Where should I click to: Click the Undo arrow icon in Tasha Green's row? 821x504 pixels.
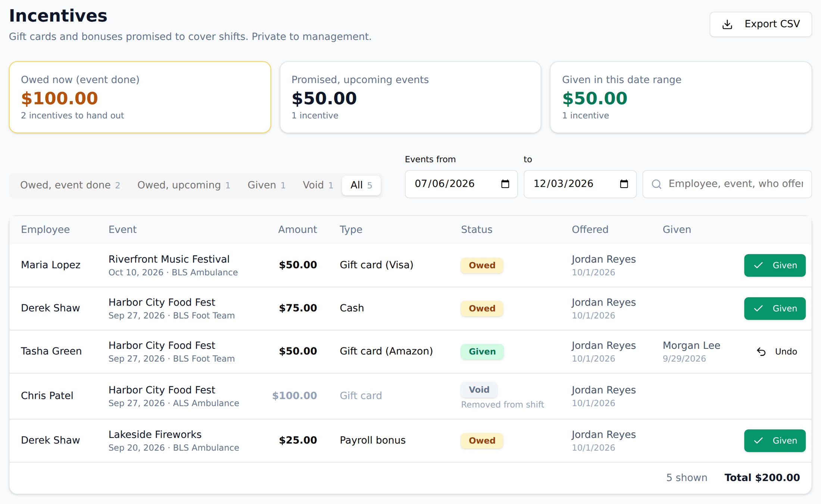click(761, 352)
